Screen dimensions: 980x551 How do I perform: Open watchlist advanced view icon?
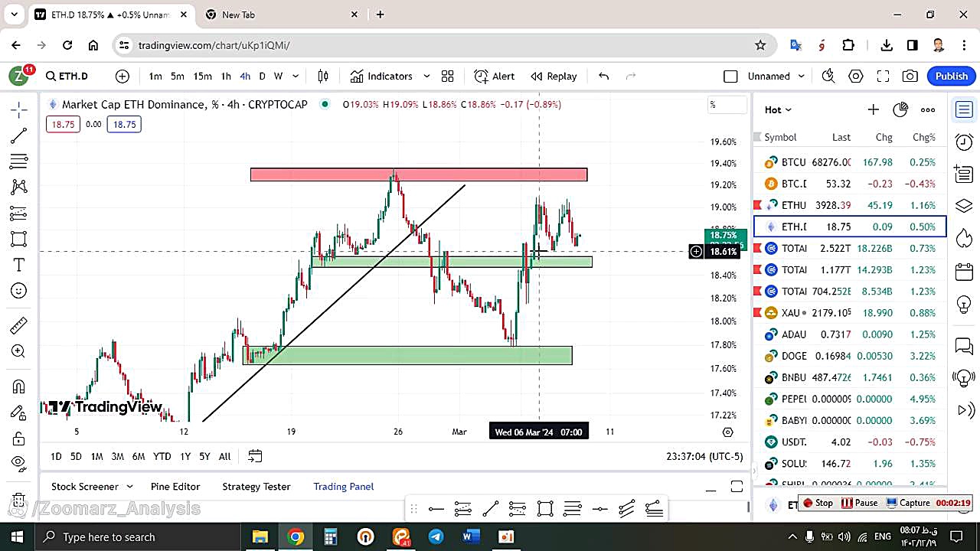point(900,109)
